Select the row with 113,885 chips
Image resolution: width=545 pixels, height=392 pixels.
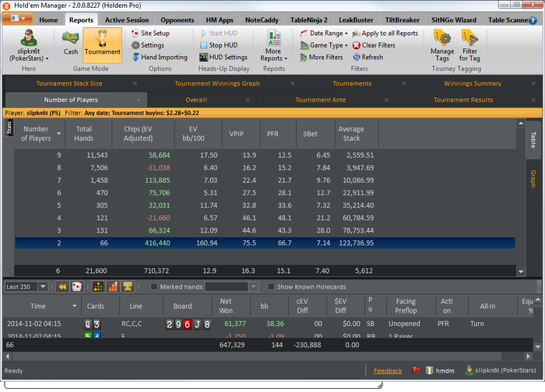click(265, 180)
